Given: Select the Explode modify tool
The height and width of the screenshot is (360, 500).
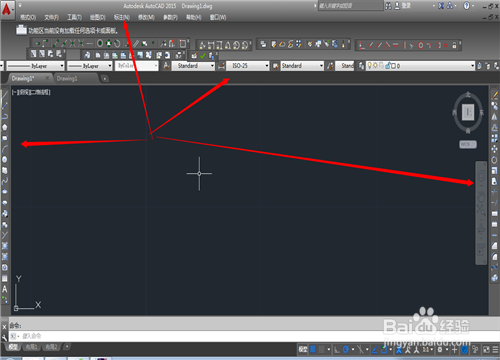Looking at the screenshot, I should [x=494, y=278].
